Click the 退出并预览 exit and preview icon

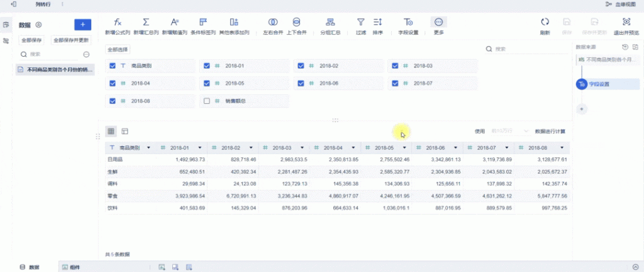[x=626, y=22]
